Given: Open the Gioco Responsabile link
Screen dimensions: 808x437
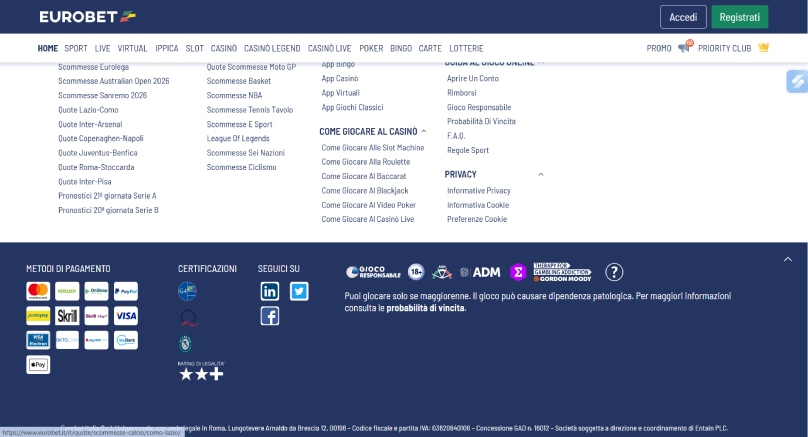Looking at the screenshot, I should coord(479,107).
